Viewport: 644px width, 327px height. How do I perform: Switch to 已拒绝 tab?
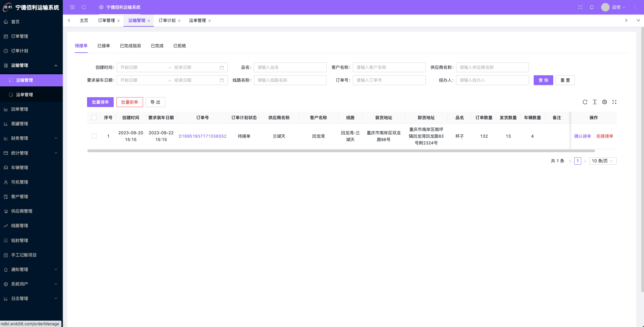click(x=179, y=46)
